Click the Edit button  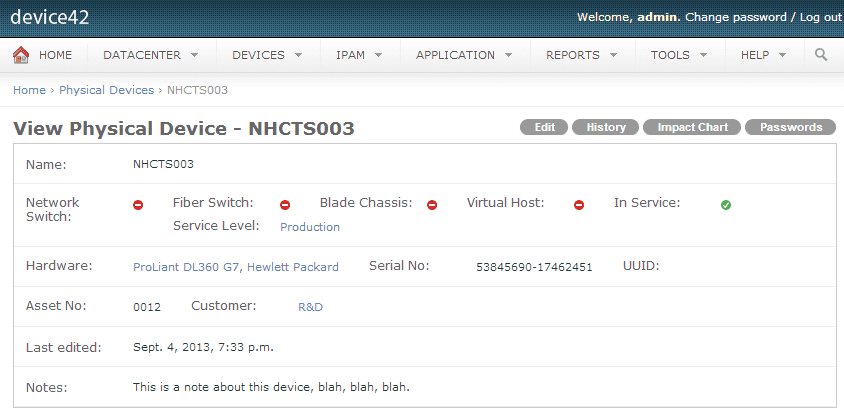(x=544, y=127)
